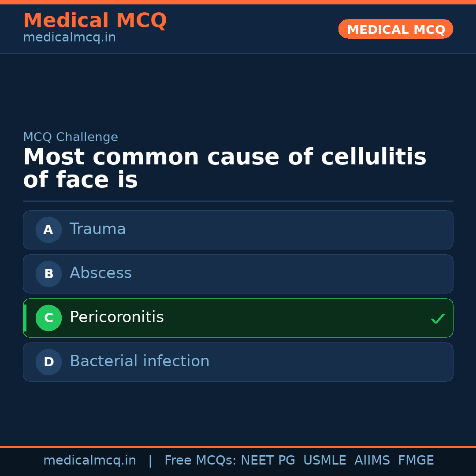Image resolution: width=476 pixels, height=476 pixels.
Task: Choose the Abscess answer text
Action: [x=100, y=273]
